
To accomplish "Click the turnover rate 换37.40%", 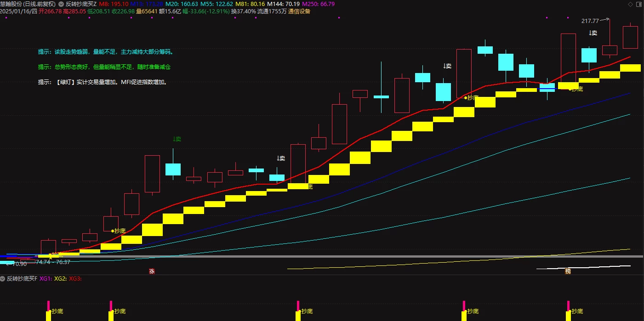I will pyautogui.click(x=243, y=11).
